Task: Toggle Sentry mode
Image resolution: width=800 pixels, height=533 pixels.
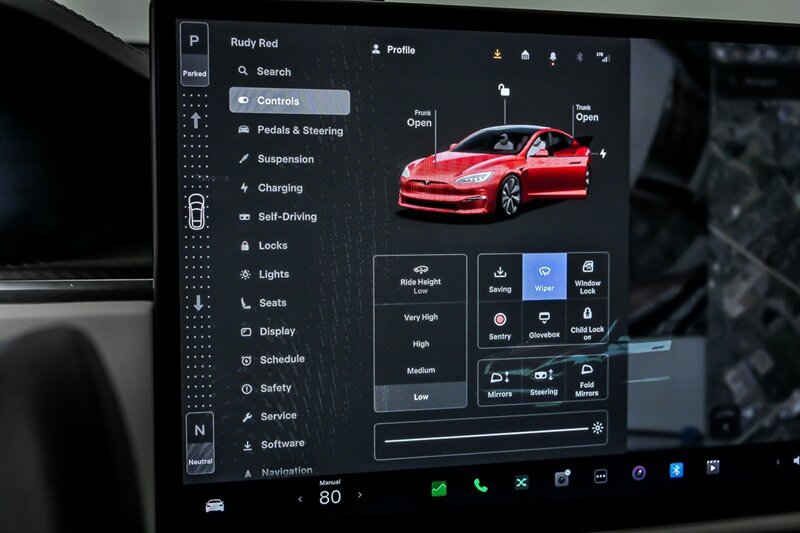Action: point(499,325)
